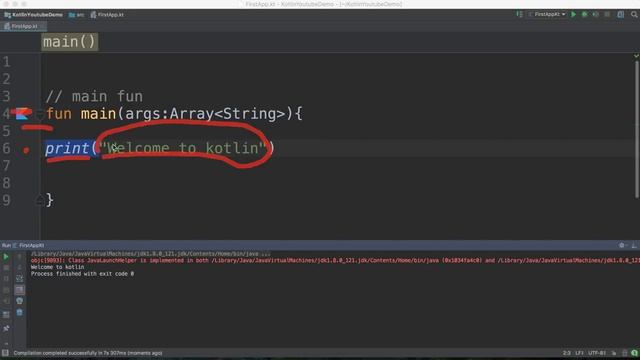Screen dimensions: 640x360
Task: Clear the console with the trash icon
Action: click(x=19, y=313)
